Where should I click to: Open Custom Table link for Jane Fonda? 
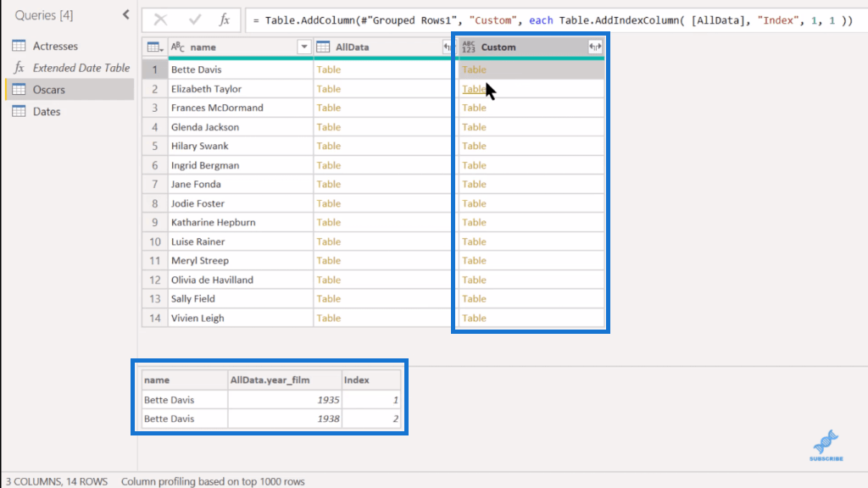[x=475, y=184]
